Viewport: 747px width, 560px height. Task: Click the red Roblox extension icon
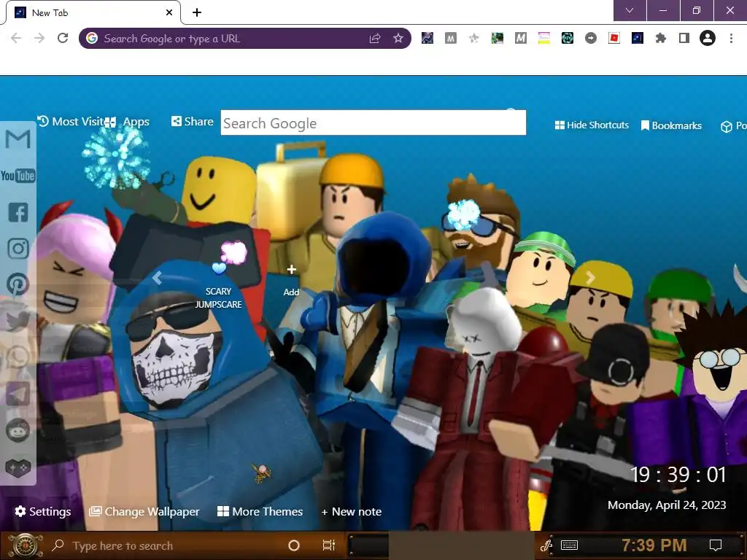(614, 38)
